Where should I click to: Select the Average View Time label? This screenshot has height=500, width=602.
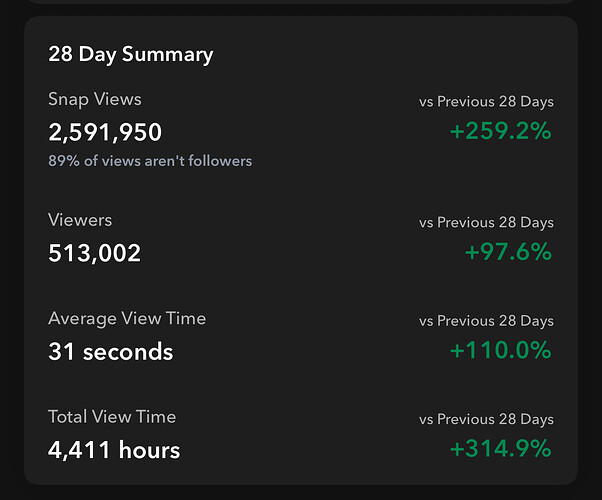(x=127, y=319)
